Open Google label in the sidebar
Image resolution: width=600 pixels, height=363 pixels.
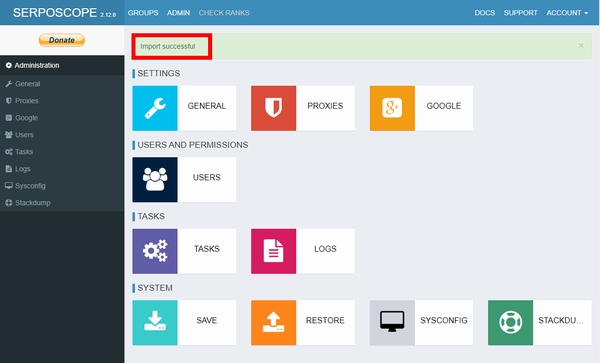coord(26,118)
